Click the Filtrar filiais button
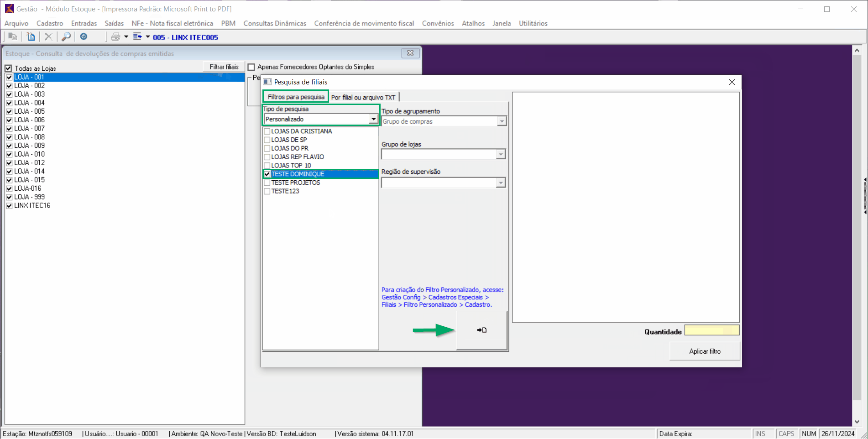 224,67
